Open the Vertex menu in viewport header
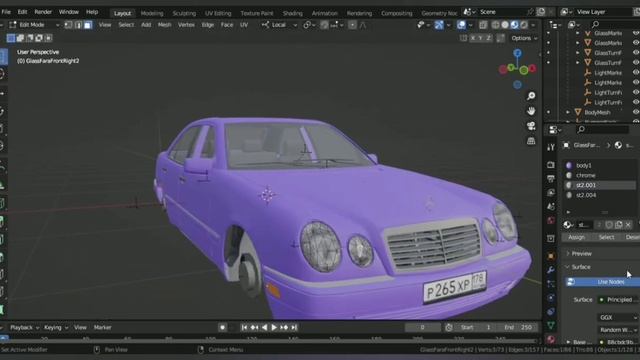 coord(186,25)
